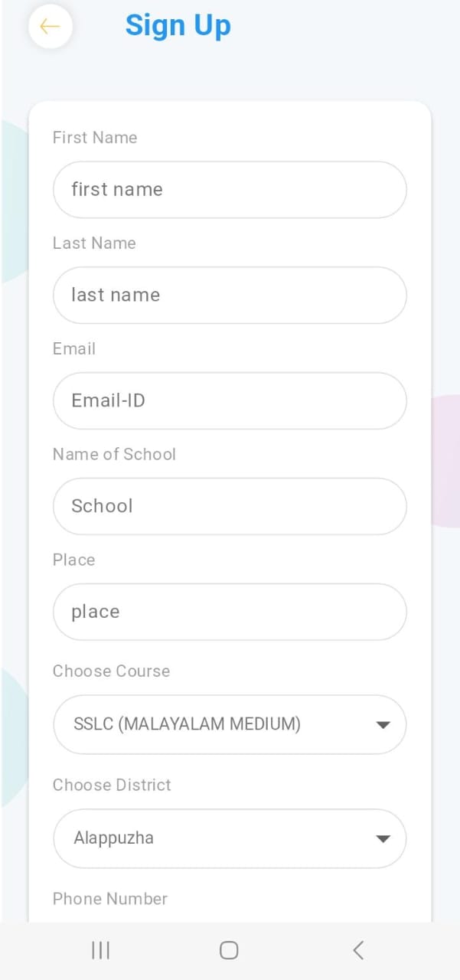Image resolution: width=460 pixels, height=980 pixels.
Task: Click the caret arrow beside Alappuzha
Action: 383,838
